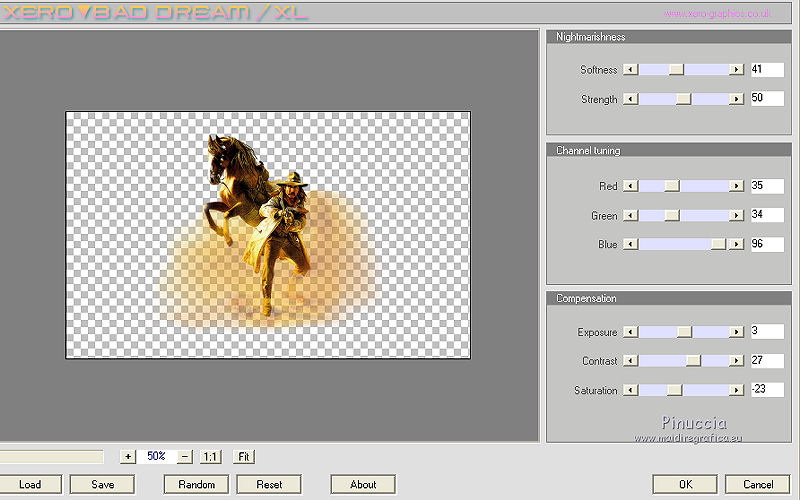Click the Saturation slider left arrow

(630, 391)
